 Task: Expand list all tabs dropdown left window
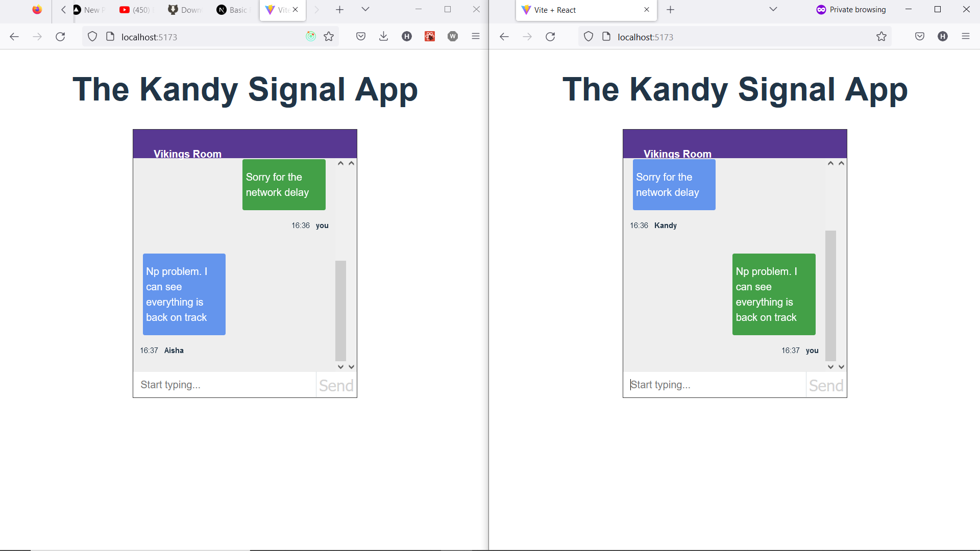(365, 10)
